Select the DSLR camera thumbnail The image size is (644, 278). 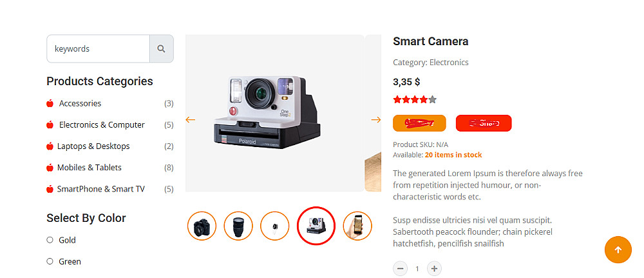[x=202, y=226]
